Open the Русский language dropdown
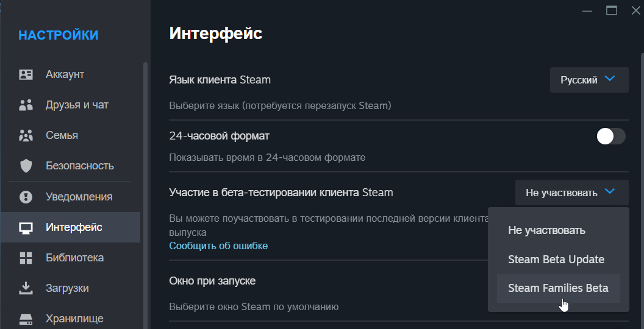 click(589, 80)
